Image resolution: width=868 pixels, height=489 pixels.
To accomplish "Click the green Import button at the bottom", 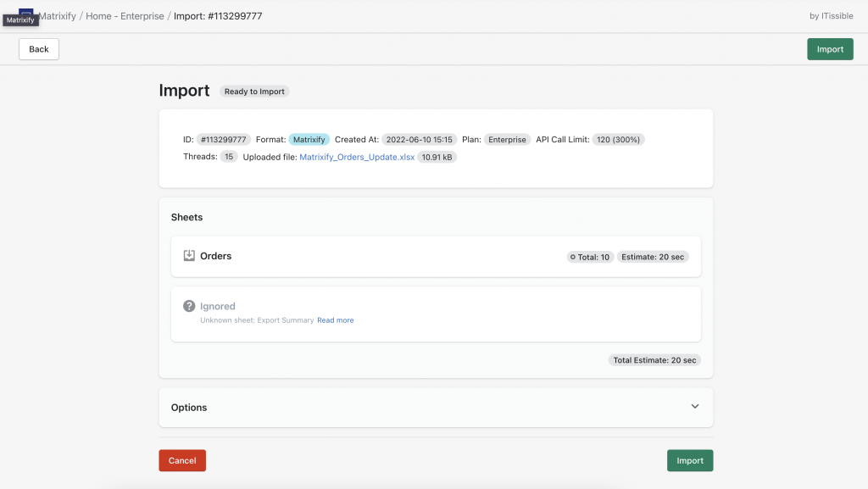I will (x=689, y=460).
